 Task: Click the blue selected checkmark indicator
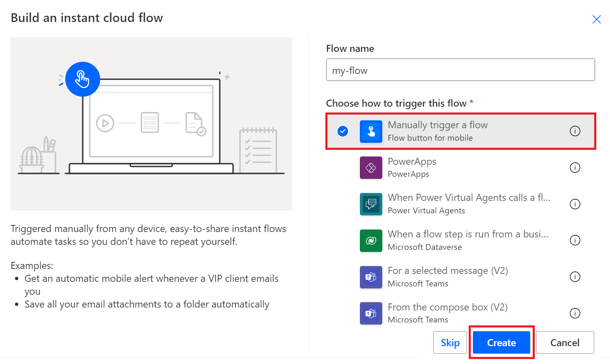pos(342,131)
